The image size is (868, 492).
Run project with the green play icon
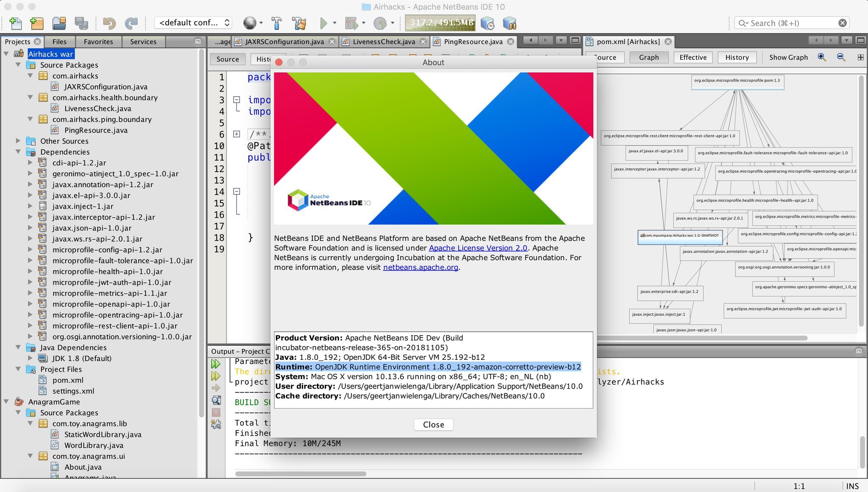coord(323,23)
